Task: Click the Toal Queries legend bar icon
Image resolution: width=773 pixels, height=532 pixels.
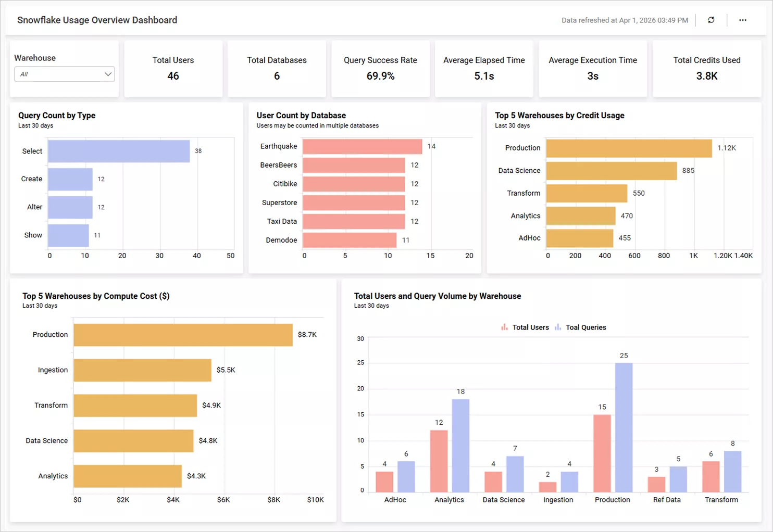Action: tap(558, 327)
